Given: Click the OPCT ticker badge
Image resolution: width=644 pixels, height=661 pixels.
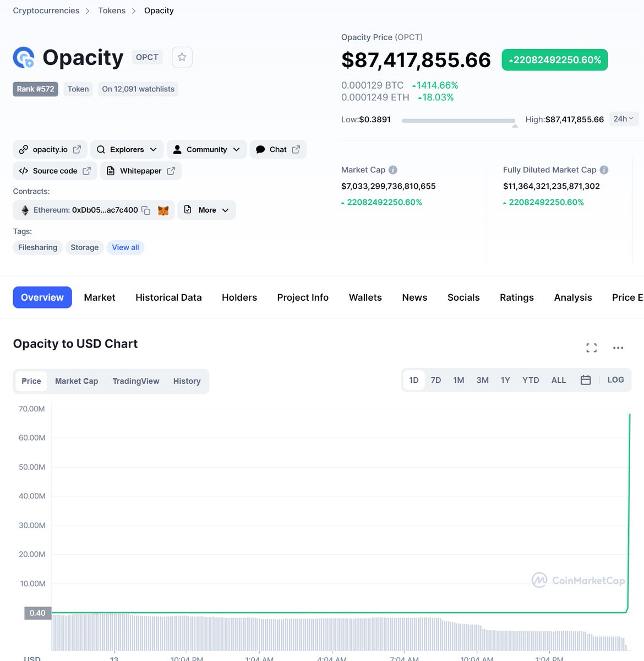Looking at the screenshot, I should coord(147,57).
